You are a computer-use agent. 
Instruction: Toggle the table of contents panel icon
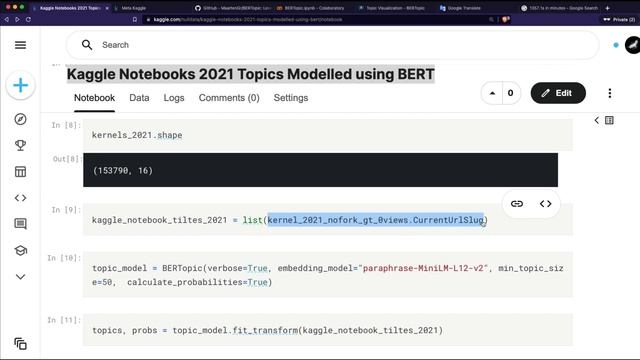point(609,120)
